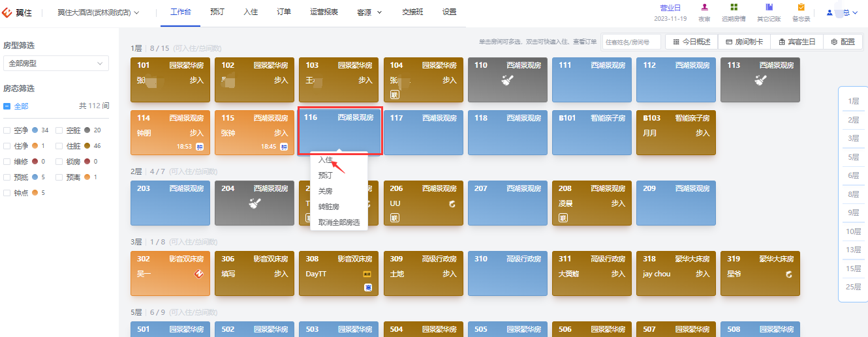Check the 维修 filter checkbox
This screenshot has width=868, height=337.
pos(7,162)
